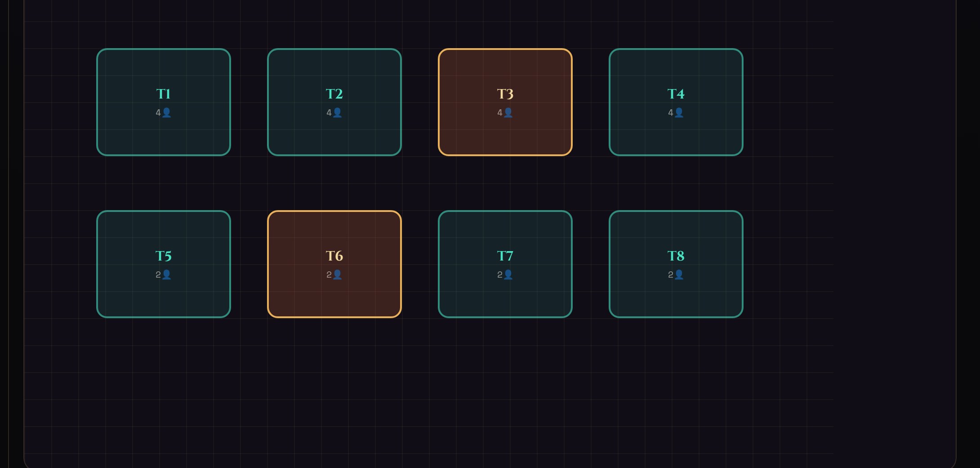Open the highlighted T3 table card
Image resolution: width=980 pixels, height=468 pixels.
[505, 102]
